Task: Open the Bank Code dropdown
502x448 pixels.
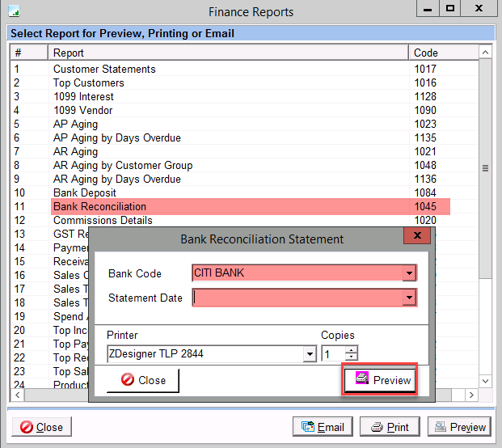Action: click(x=410, y=273)
